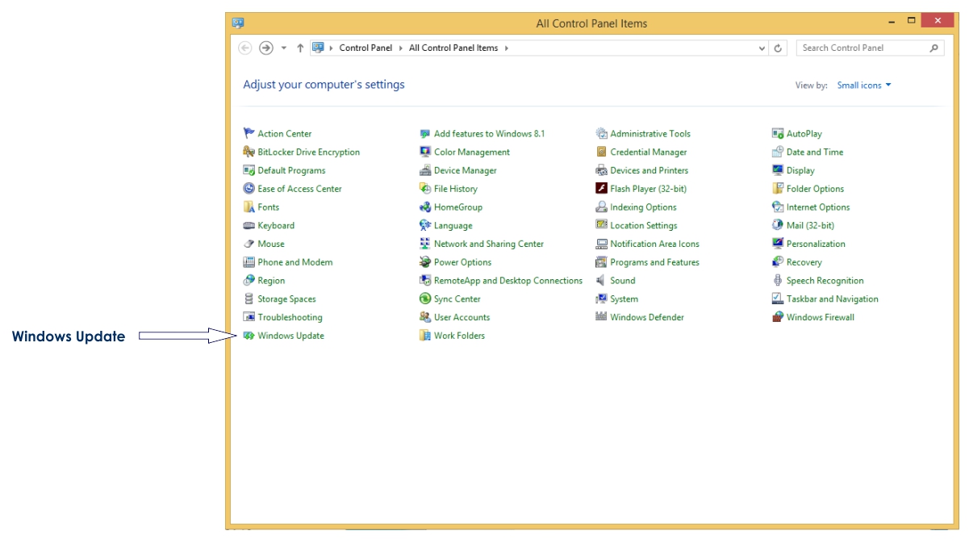Open the Taskbar and Navigation link
Screen dimensions: 969x560
833,299
